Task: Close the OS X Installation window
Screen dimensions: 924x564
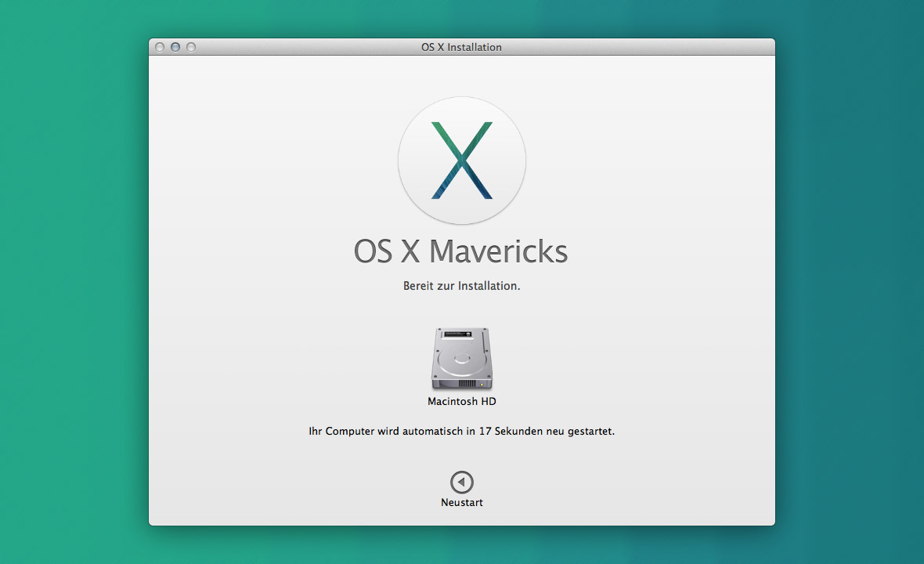Action: click(x=160, y=47)
